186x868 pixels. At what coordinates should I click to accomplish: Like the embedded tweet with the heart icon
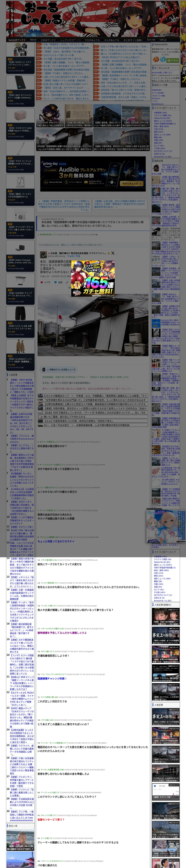coord(42,282)
